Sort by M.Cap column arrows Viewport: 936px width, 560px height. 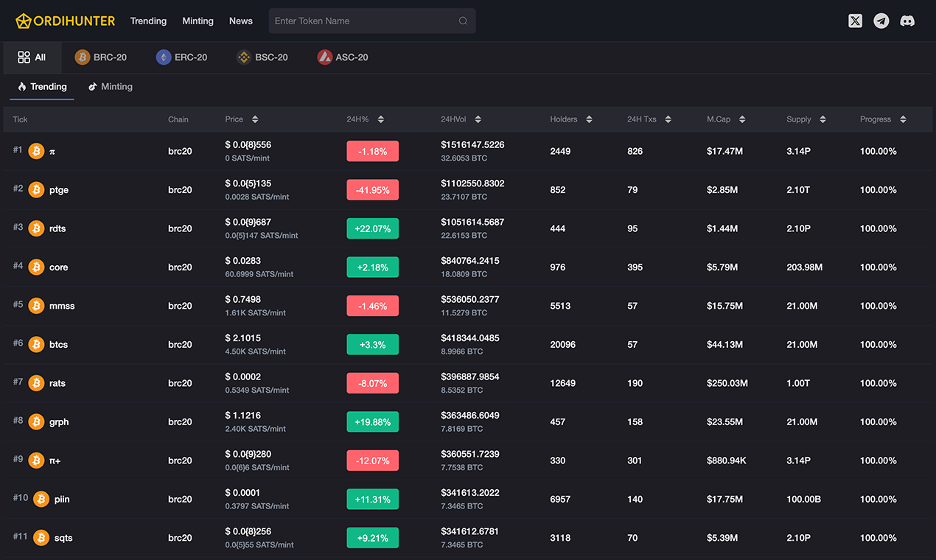(742, 119)
